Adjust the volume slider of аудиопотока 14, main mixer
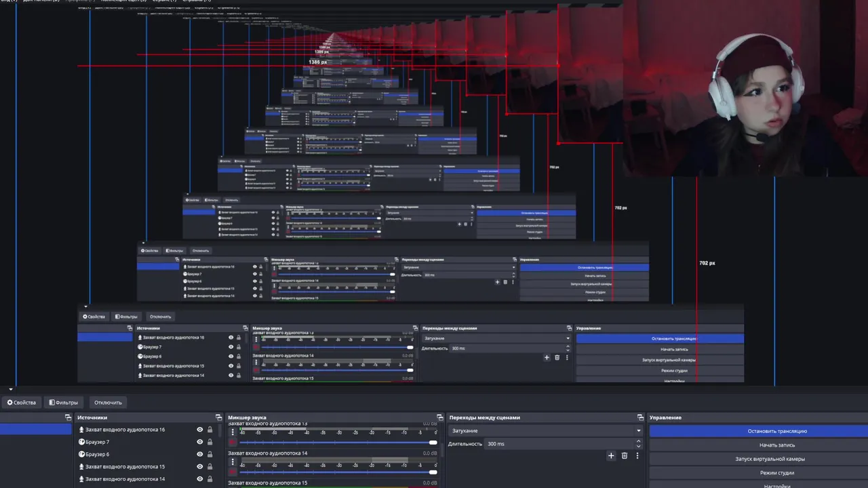 (x=338, y=472)
